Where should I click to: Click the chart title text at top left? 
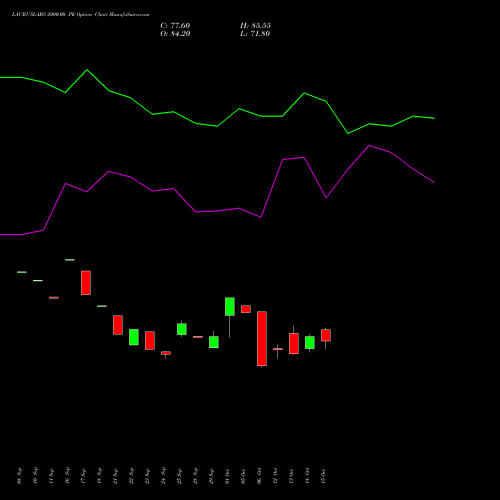(x=80, y=15)
